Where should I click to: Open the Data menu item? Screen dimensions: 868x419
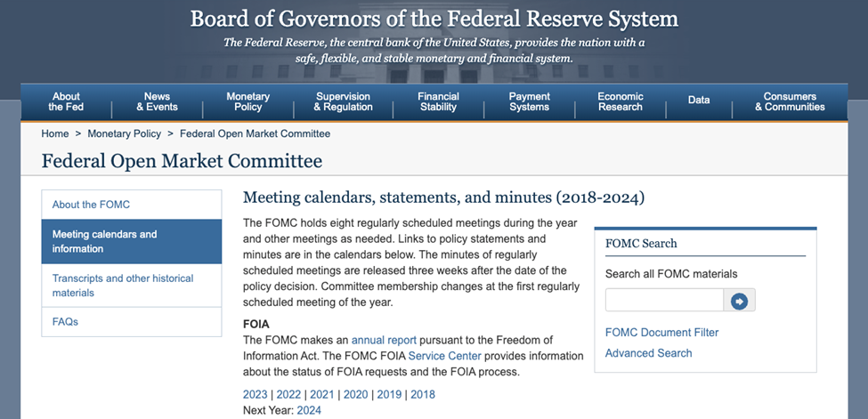699,101
